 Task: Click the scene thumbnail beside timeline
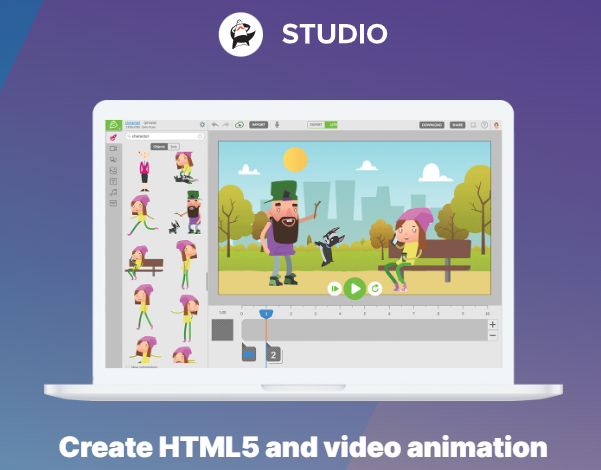click(222, 330)
